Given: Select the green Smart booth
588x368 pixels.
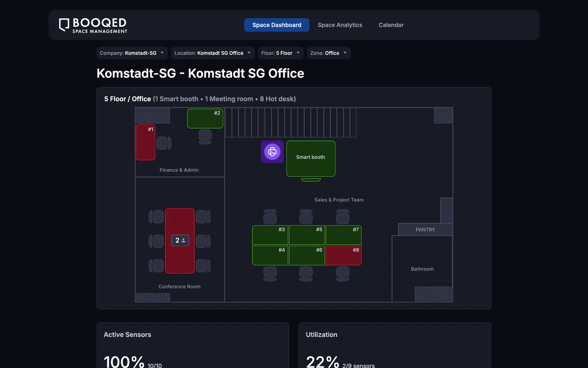Looking at the screenshot, I should click(x=311, y=158).
